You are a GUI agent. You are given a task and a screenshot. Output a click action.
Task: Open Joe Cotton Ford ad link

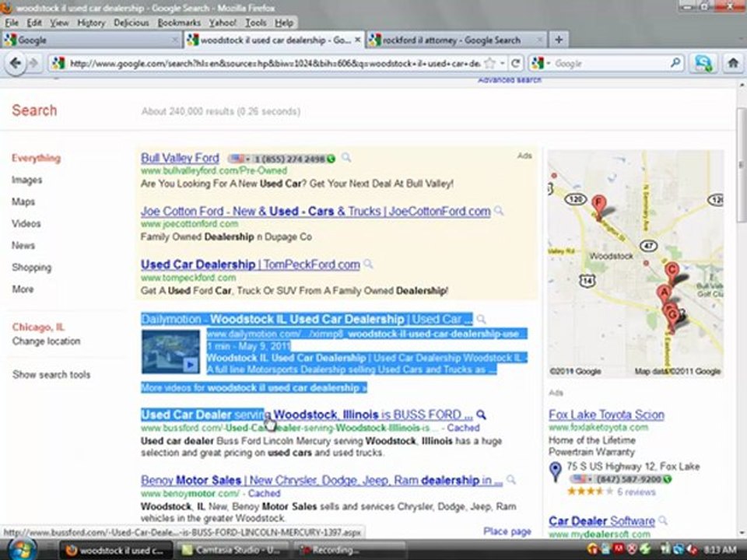pyautogui.click(x=315, y=211)
